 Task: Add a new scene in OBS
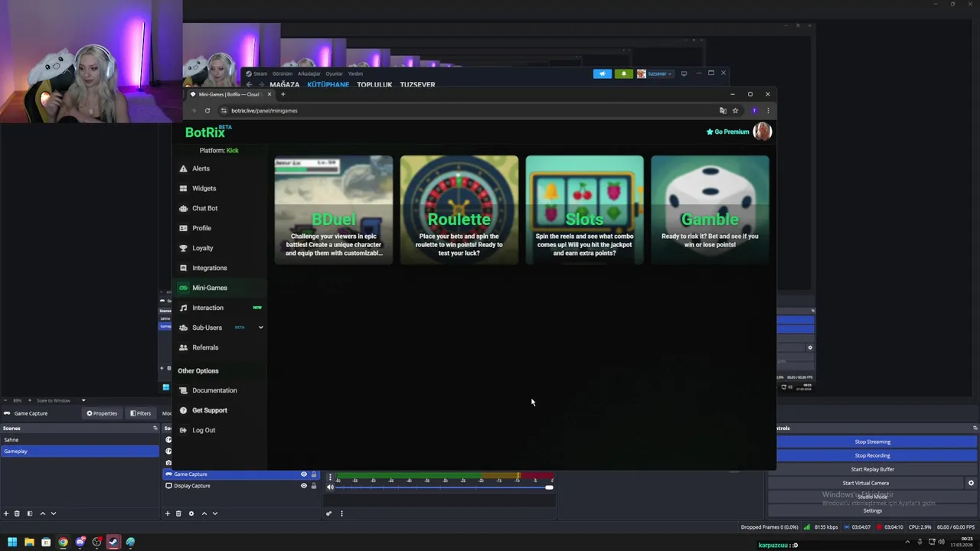[6, 514]
